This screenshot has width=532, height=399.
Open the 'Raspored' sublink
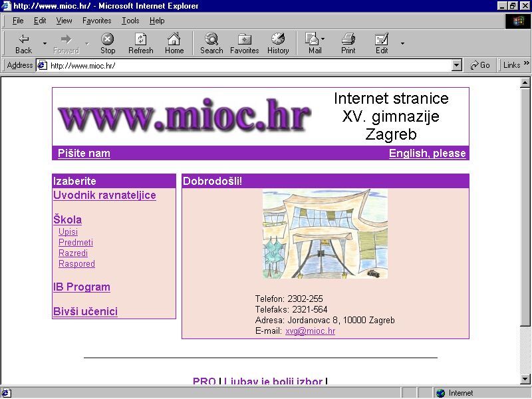(x=76, y=263)
